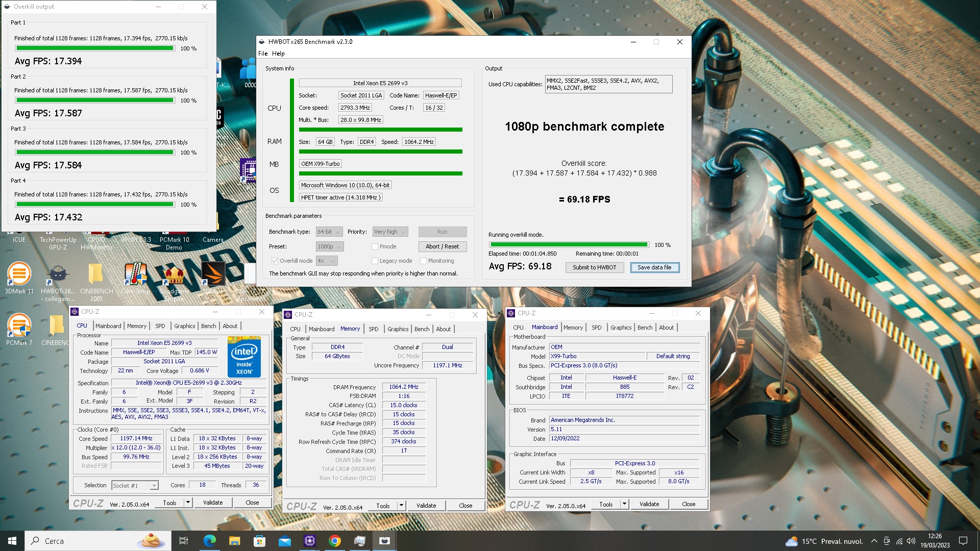
Task: Open the 3DMark 11 desktop shortcut
Action: click(19, 279)
